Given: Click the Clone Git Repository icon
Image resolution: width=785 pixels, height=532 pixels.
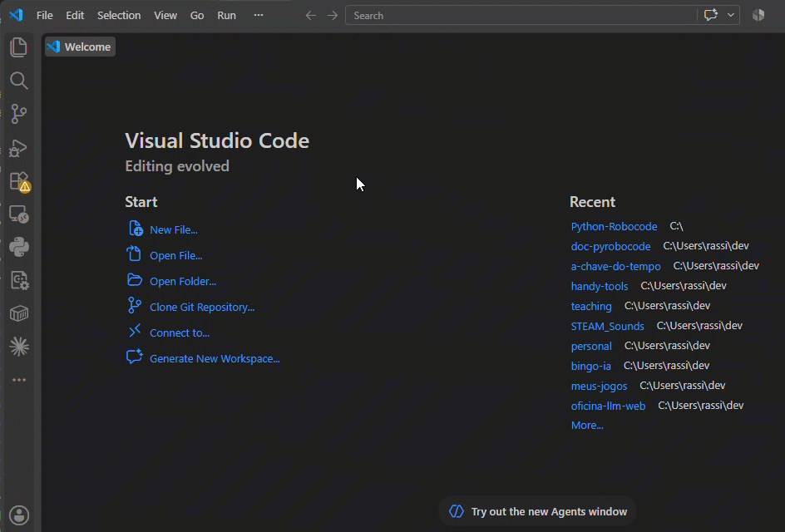Looking at the screenshot, I should pos(134,305).
